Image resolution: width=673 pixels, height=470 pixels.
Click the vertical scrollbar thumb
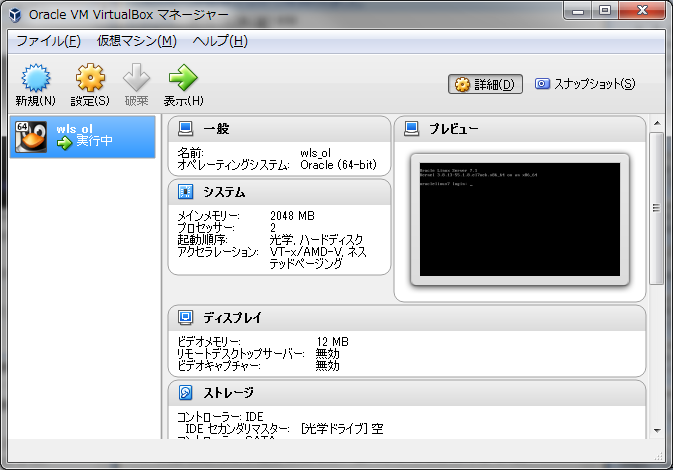pyautogui.click(x=656, y=209)
